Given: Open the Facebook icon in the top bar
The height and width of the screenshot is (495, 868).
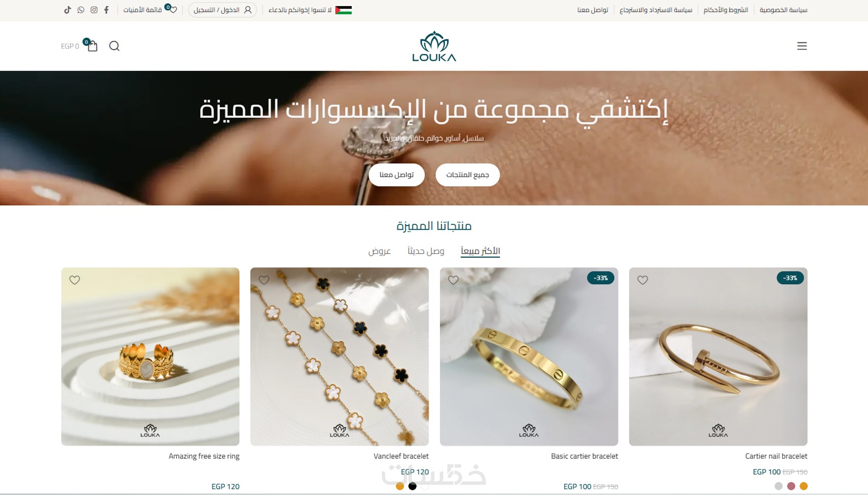Looking at the screenshot, I should point(106,10).
